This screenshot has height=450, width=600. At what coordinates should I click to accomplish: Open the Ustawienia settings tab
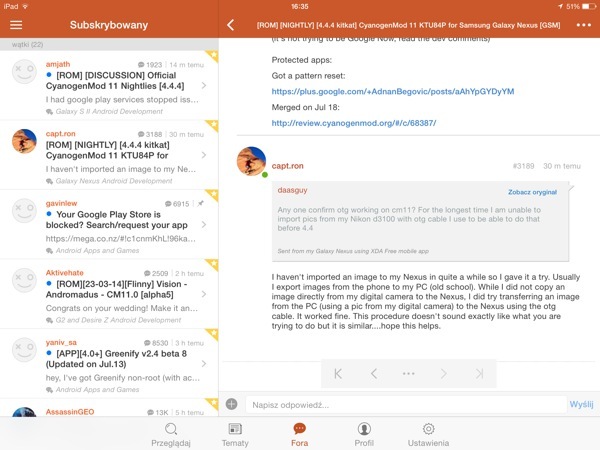[x=428, y=435]
